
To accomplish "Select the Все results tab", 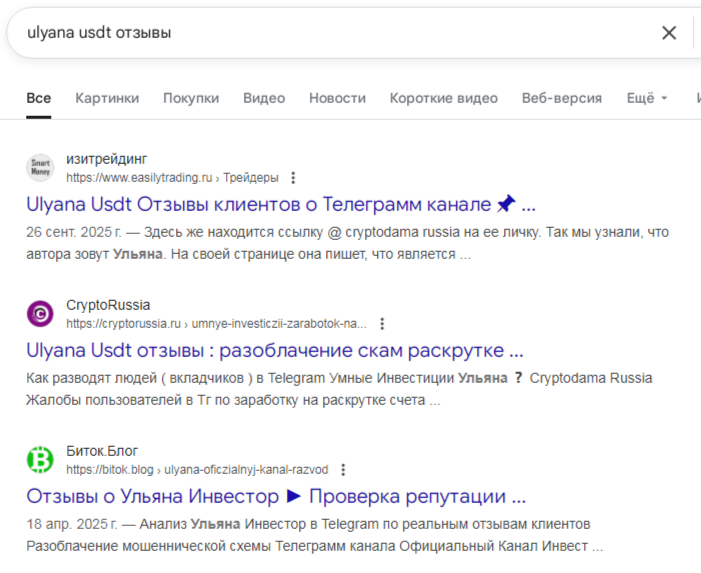I will [39, 98].
